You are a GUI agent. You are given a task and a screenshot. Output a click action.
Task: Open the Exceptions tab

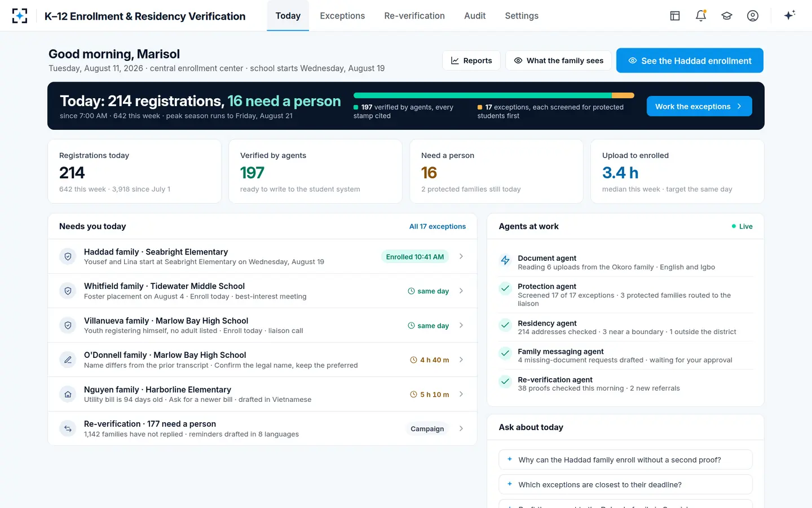pyautogui.click(x=342, y=16)
